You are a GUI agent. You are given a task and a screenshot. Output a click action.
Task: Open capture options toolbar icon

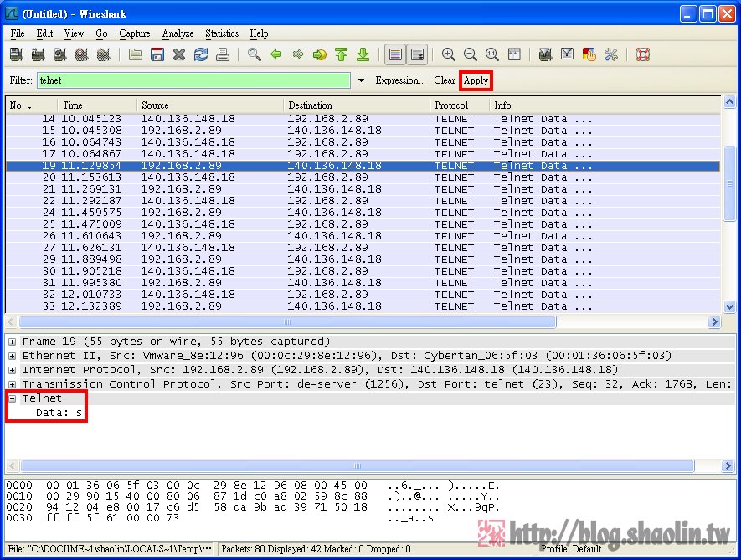coord(38,54)
